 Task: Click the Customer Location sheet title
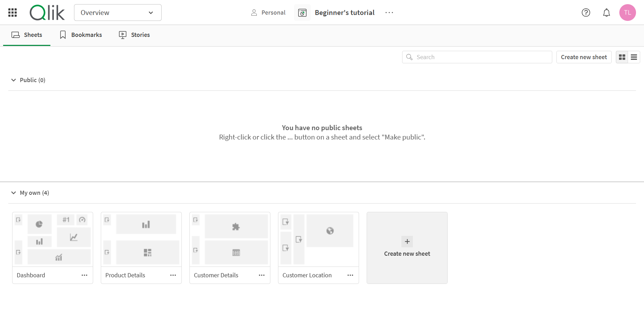coord(307,275)
